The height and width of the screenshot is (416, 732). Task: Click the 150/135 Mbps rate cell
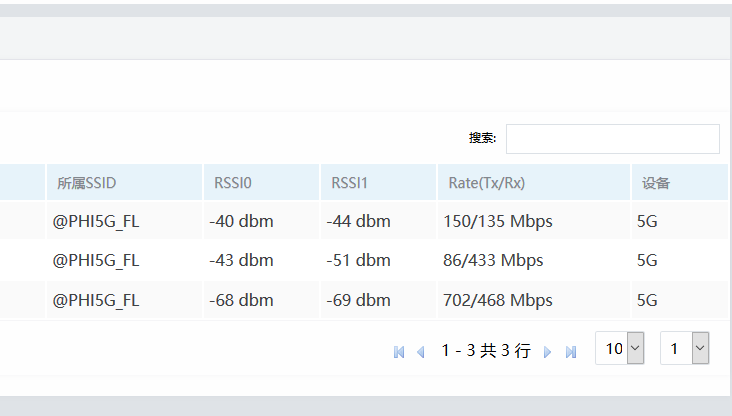(x=498, y=221)
